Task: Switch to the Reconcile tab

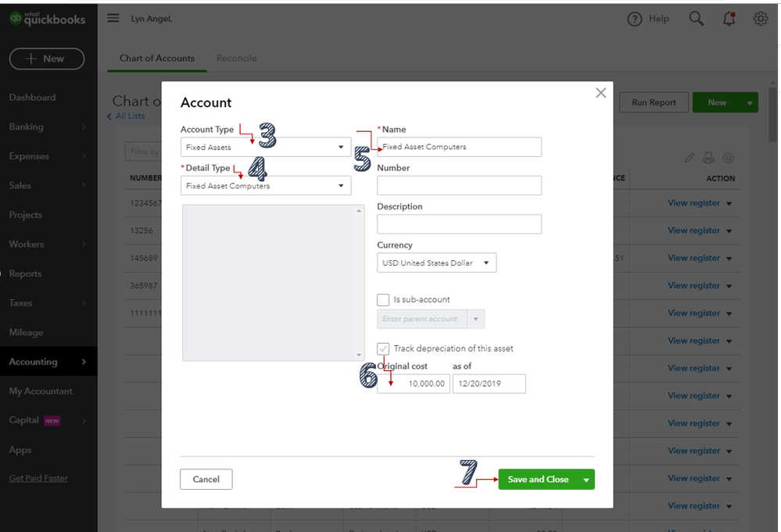Action: 237,59
